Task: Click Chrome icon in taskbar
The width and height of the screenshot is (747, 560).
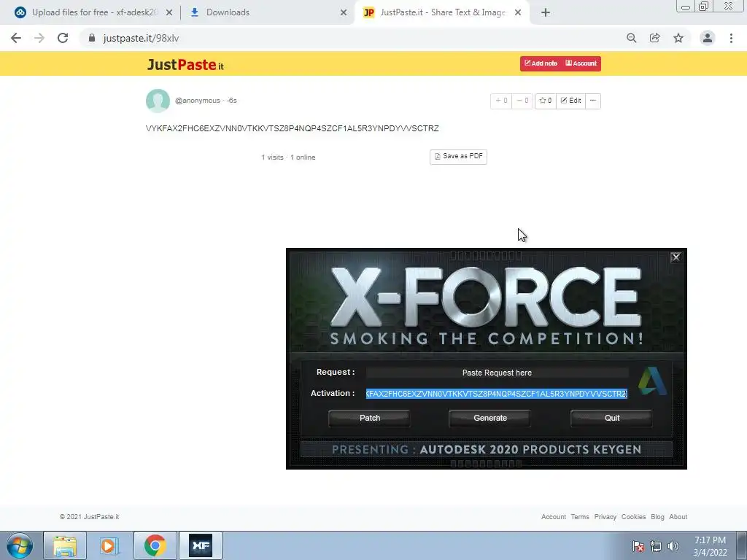Action: pyautogui.click(x=155, y=545)
